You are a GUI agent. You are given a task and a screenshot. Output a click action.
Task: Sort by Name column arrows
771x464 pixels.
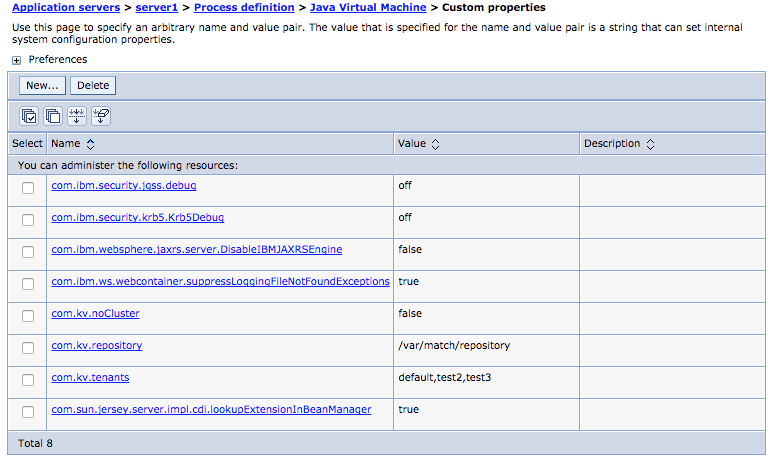click(x=90, y=144)
